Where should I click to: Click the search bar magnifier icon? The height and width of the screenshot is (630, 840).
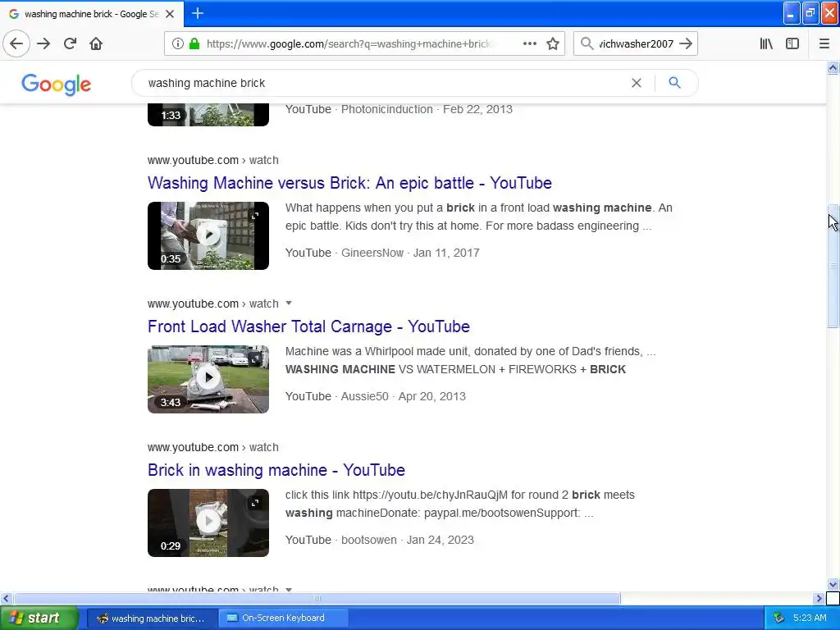[x=587, y=43]
